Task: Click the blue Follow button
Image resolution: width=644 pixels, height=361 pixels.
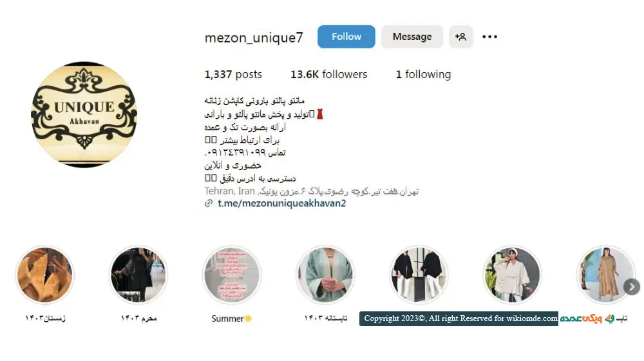Action: [x=346, y=37]
